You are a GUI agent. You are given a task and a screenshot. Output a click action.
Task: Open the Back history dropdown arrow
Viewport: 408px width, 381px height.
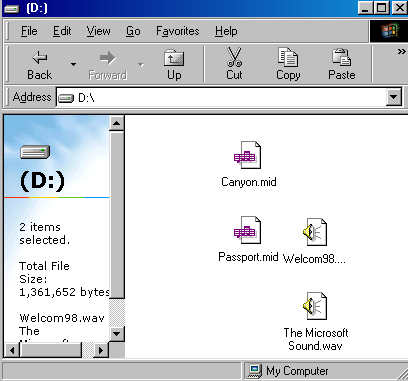(73, 64)
